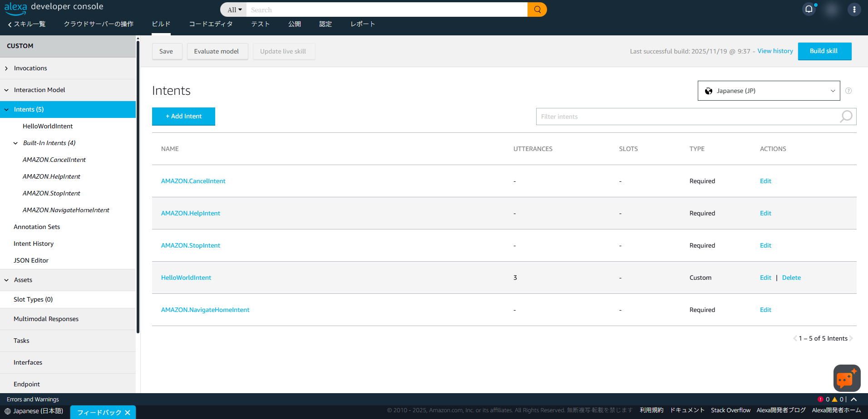Open the レポート tab
The width and height of the screenshot is (868, 419).
(x=363, y=24)
